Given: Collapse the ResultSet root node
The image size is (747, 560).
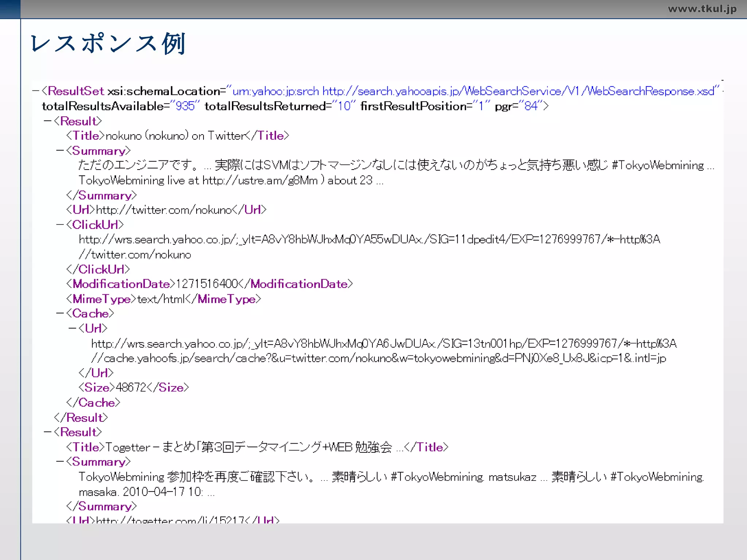Looking at the screenshot, I should 36,91.
